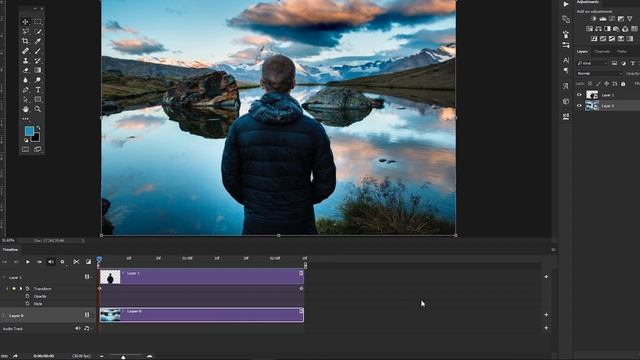Select the Quick Selection tool
The width and height of the screenshot is (640, 360).
click(38, 31)
